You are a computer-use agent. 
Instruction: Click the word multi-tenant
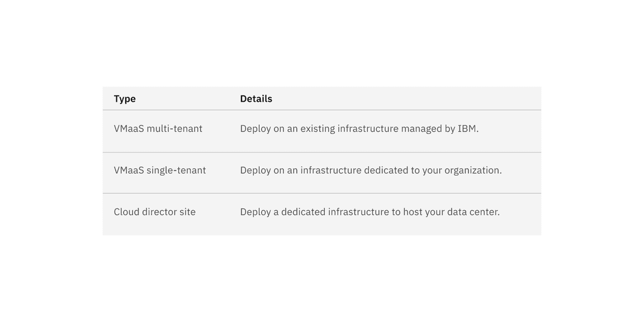pyautogui.click(x=174, y=129)
